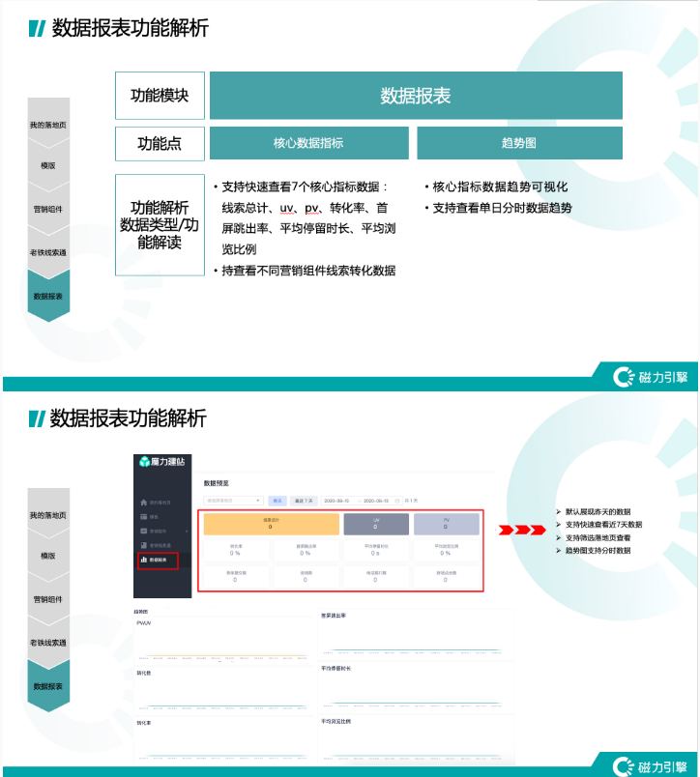The height and width of the screenshot is (777, 700).
Task: Click the home icon in the dark sidebar
Action: point(143,503)
